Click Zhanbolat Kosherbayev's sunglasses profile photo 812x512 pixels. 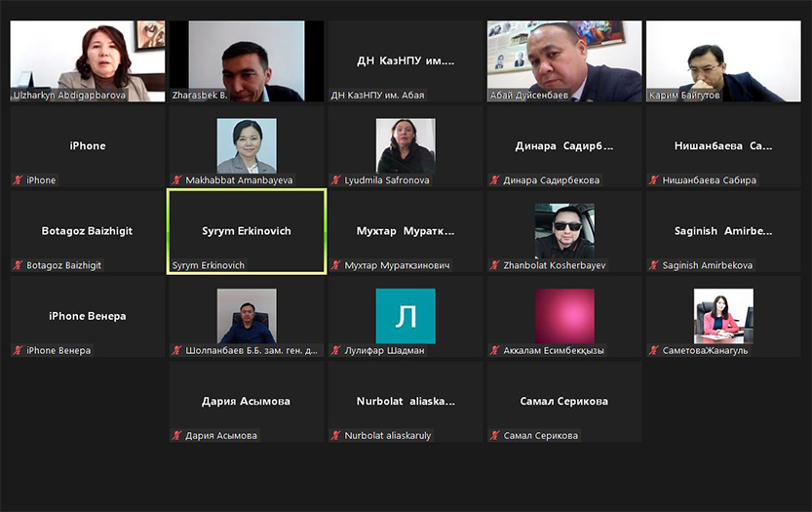pos(564,231)
